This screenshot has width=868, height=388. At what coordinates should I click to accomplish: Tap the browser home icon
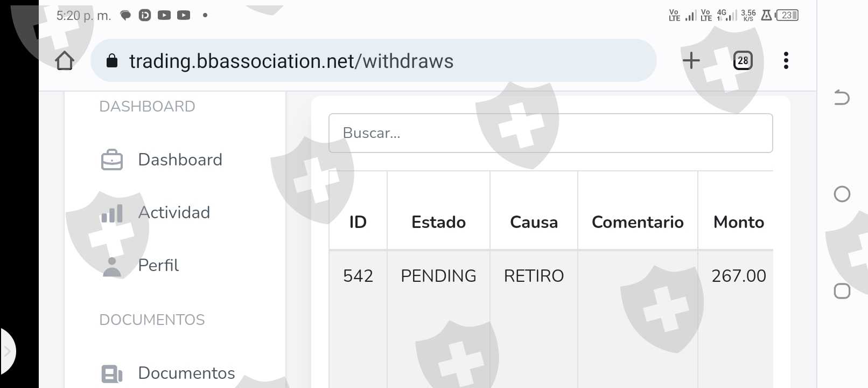(x=65, y=60)
